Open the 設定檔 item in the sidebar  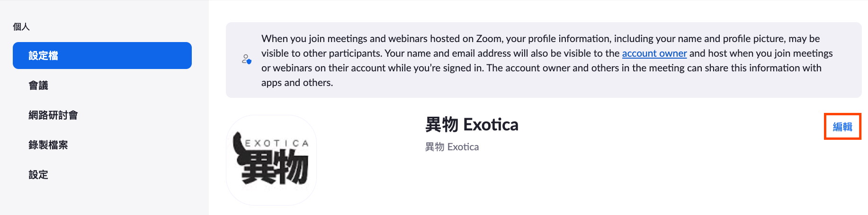tap(102, 56)
